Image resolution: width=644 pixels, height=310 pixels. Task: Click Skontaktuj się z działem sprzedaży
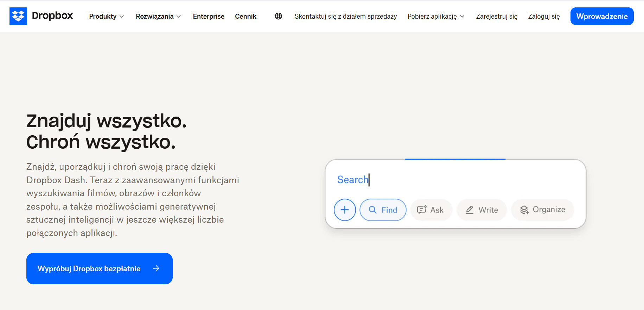(345, 16)
